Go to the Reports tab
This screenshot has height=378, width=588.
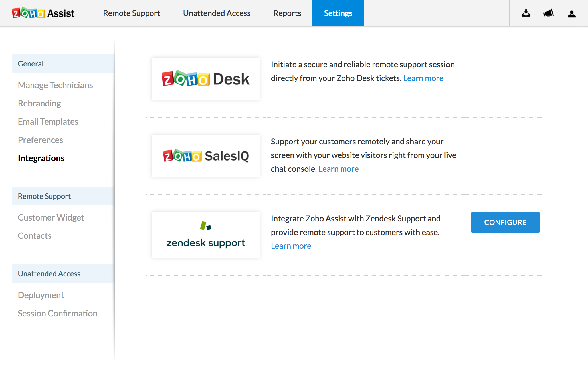click(287, 13)
